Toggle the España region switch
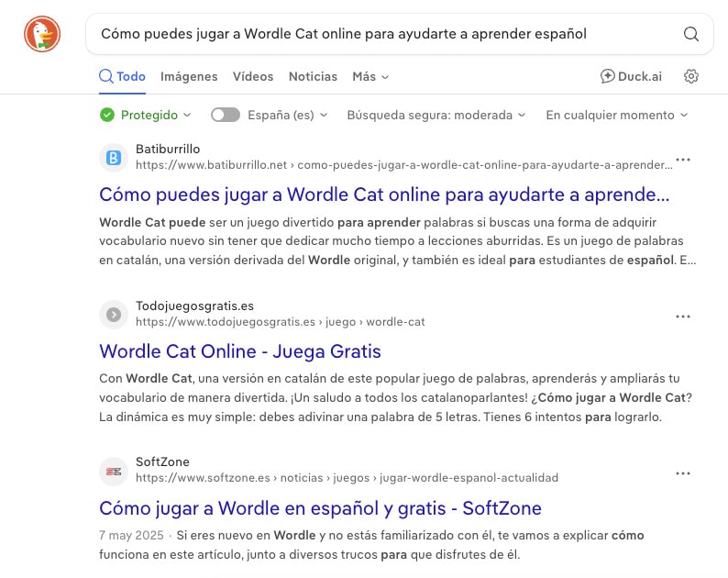This screenshot has width=728, height=578. [x=226, y=115]
